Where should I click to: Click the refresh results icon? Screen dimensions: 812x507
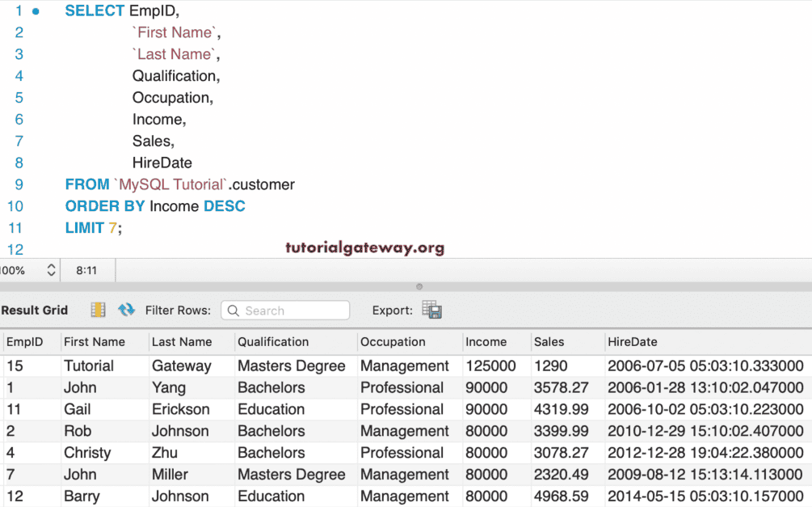126,310
